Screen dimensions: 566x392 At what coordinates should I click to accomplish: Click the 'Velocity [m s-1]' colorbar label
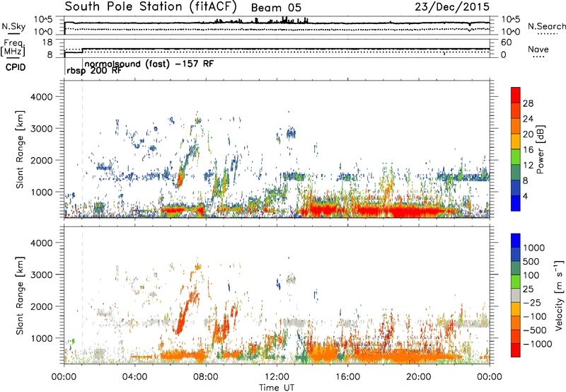point(559,295)
